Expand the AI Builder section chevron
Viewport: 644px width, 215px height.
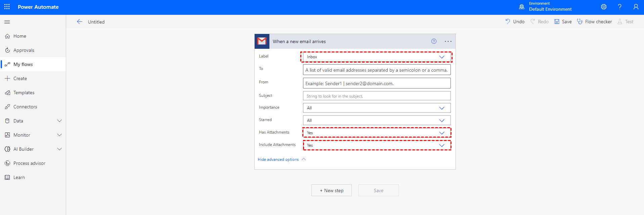pos(59,149)
